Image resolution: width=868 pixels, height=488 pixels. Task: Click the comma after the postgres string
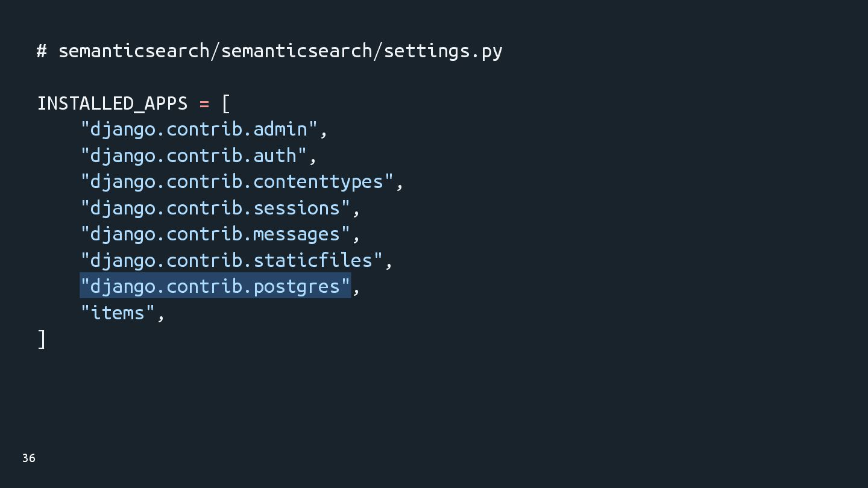(357, 290)
